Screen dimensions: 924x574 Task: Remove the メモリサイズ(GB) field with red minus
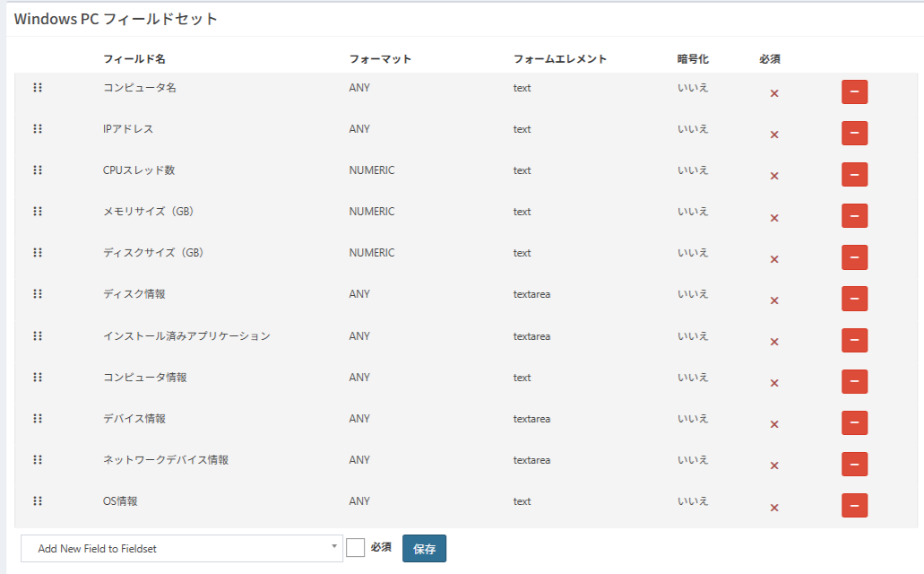click(854, 216)
